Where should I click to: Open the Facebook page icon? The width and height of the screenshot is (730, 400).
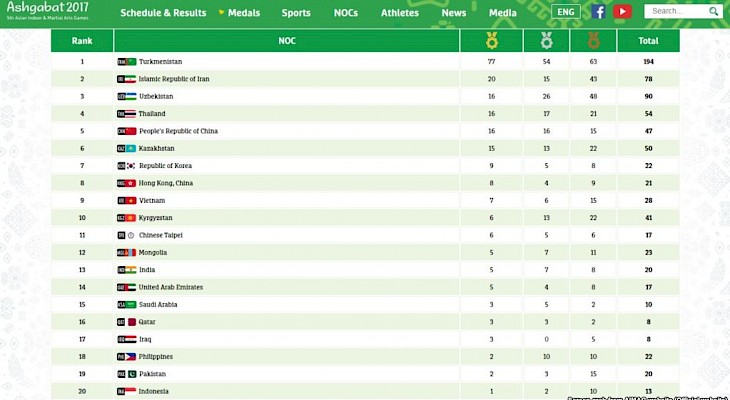point(598,12)
